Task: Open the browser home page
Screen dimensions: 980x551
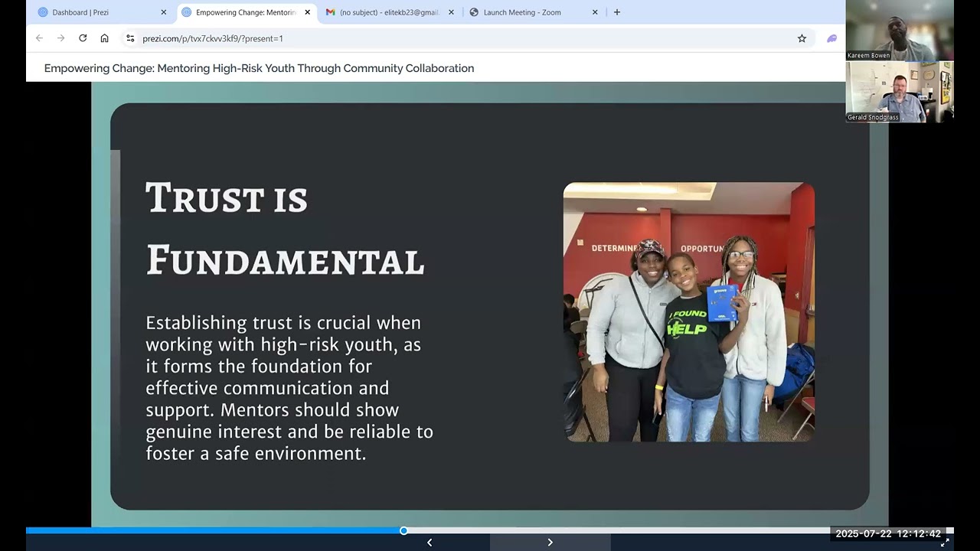Action: (x=105, y=38)
